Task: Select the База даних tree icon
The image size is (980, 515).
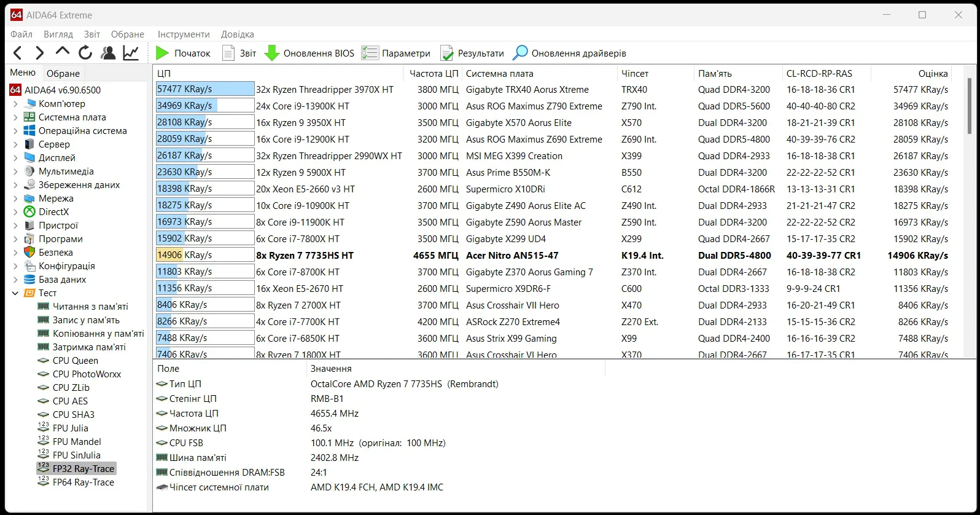Action: point(29,280)
